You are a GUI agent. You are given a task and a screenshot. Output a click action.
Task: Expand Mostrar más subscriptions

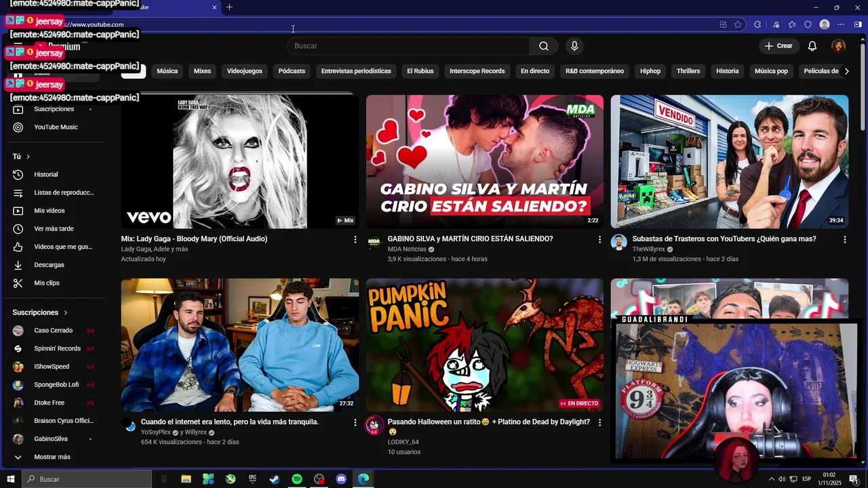pos(52,457)
